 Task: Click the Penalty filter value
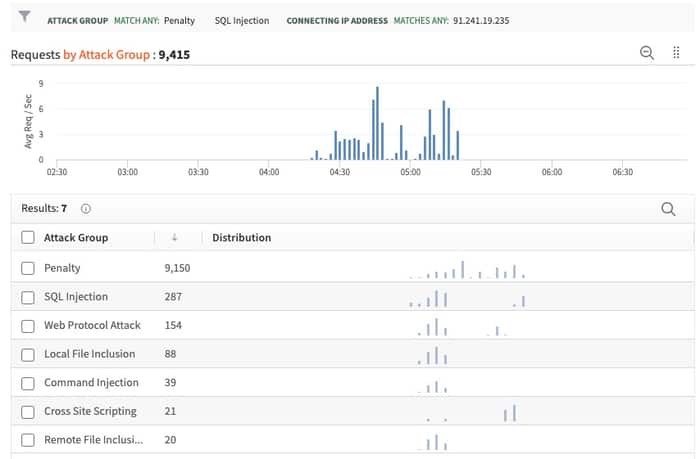(x=179, y=21)
